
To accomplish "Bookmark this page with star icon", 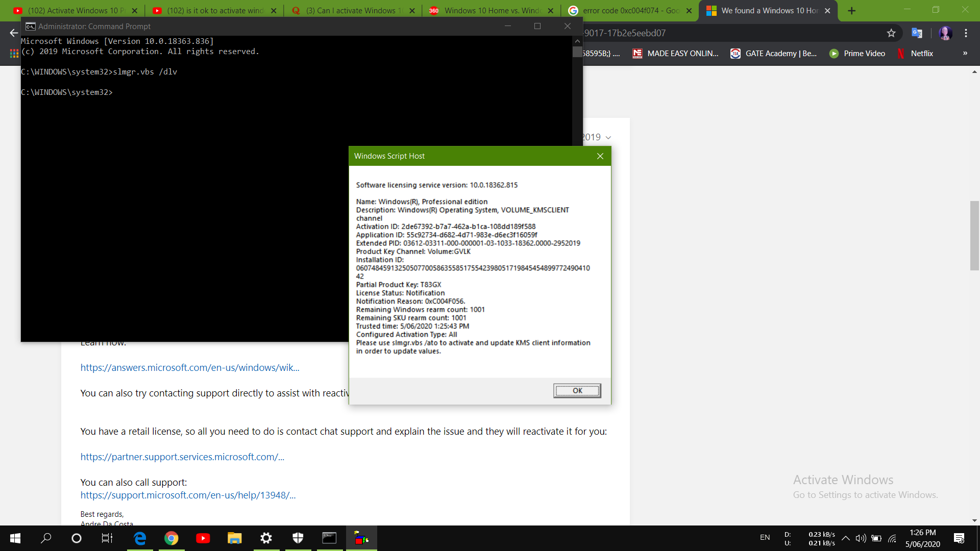I will 891,33.
